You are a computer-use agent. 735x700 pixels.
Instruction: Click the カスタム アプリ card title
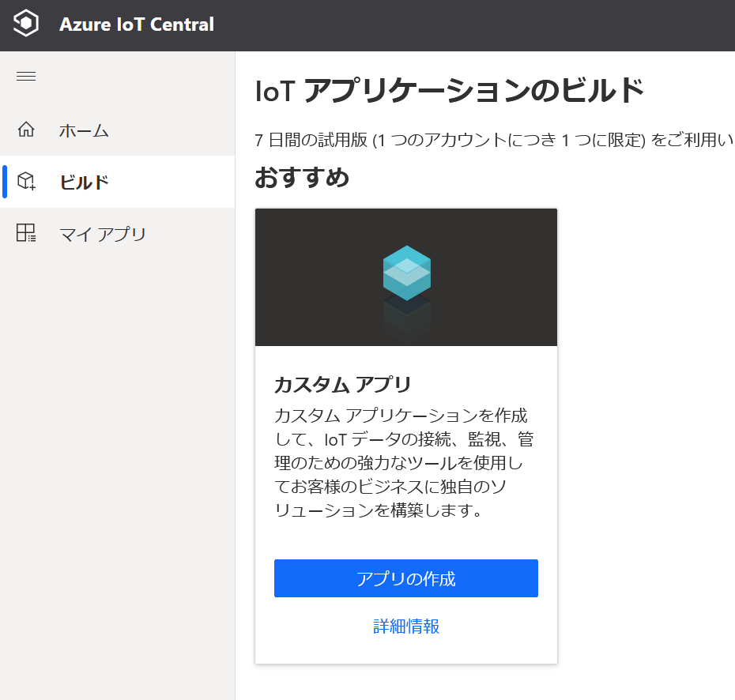point(342,385)
